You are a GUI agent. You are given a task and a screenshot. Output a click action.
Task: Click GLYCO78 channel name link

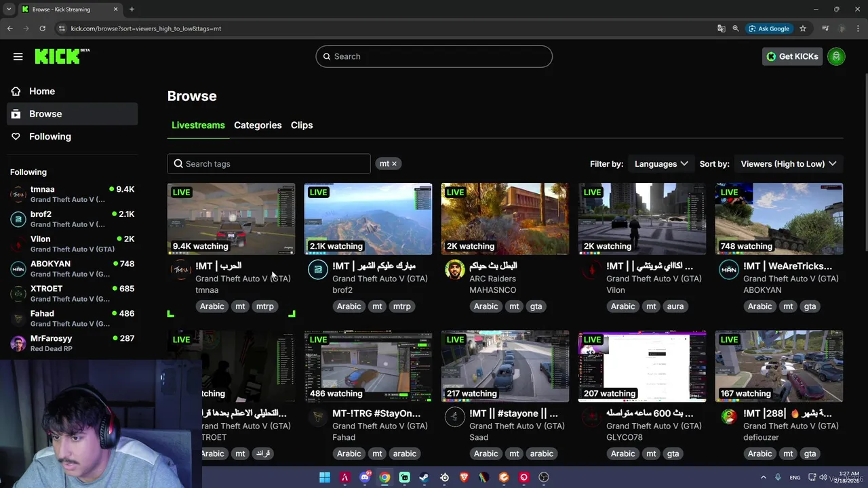625,437
